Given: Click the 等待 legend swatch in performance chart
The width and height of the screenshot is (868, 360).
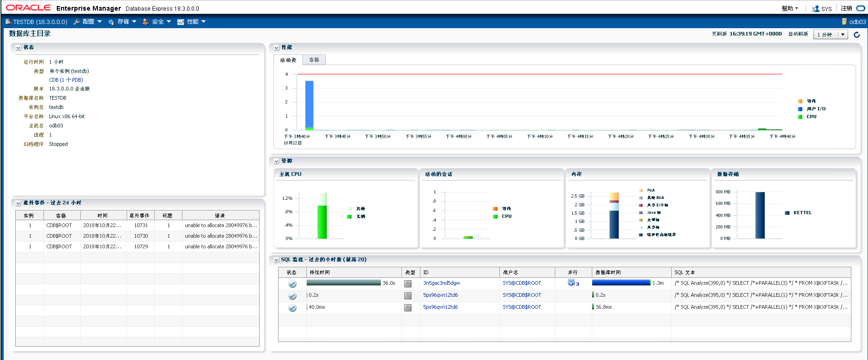Looking at the screenshot, I should click(800, 101).
